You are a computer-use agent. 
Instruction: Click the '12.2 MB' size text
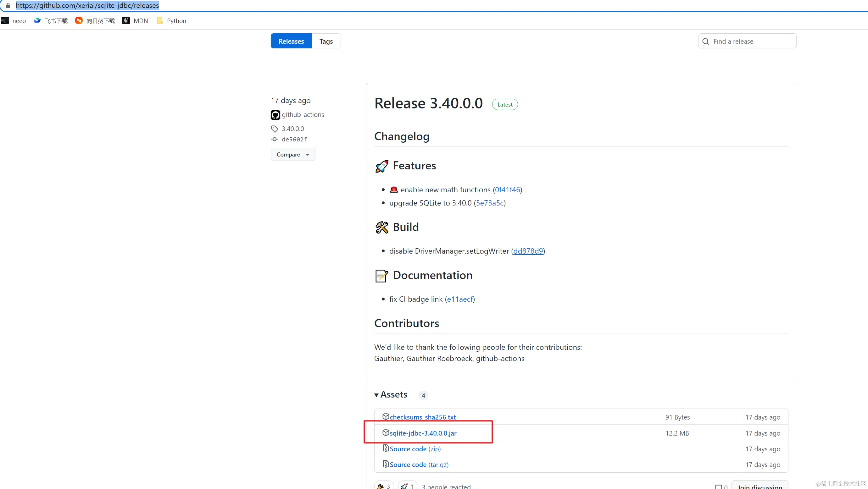[x=677, y=433]
